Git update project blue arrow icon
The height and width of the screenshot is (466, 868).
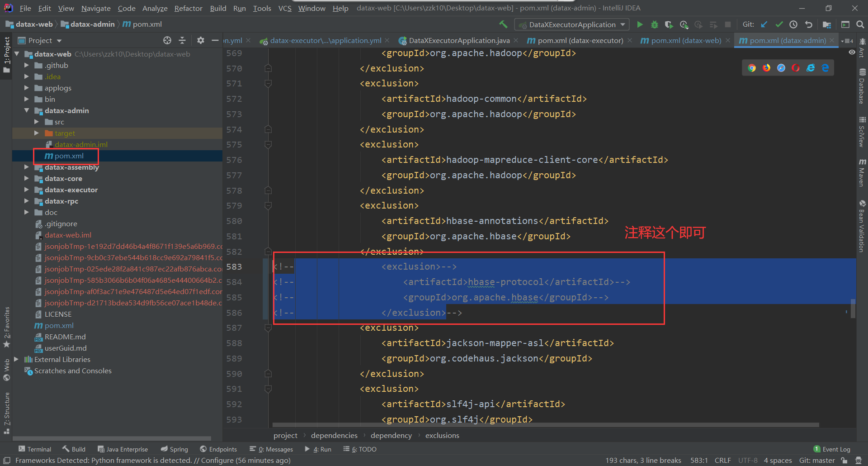click(x=764, y=24)
